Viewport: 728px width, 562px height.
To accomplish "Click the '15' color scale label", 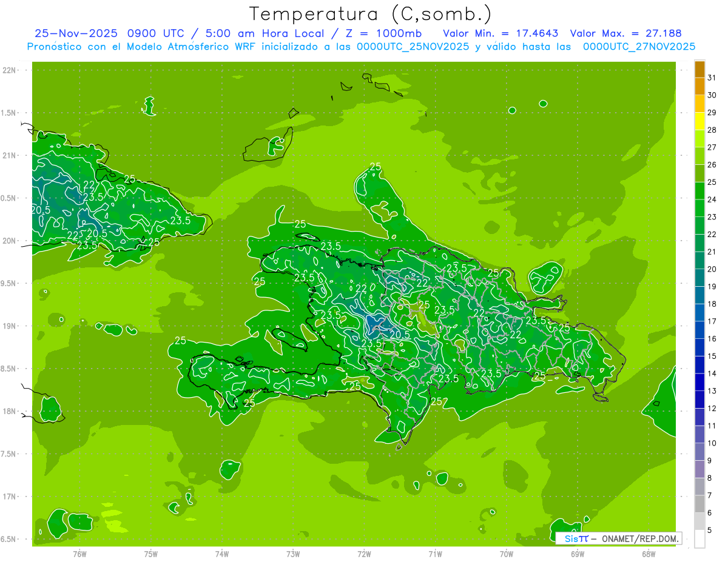I will (x=712, y=356).
